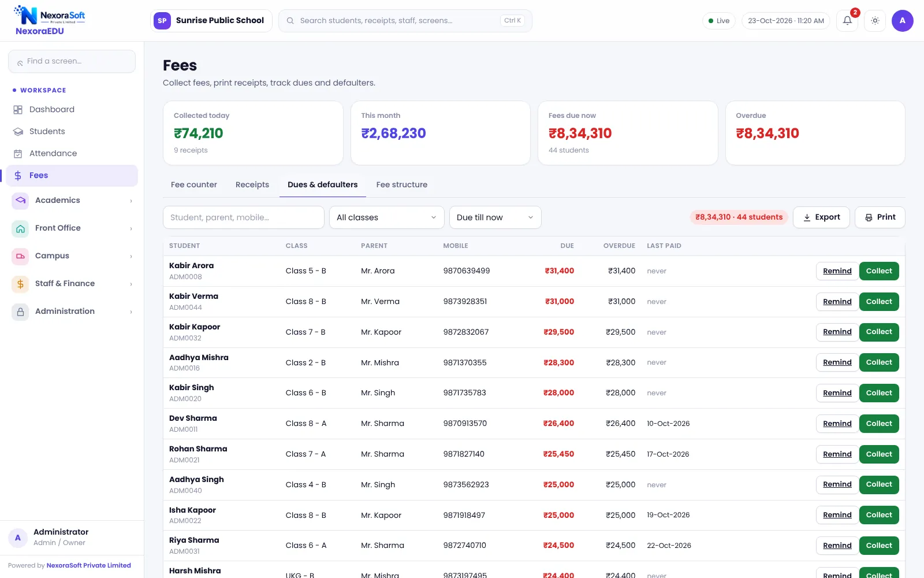Click the Find a screen input

72,61
